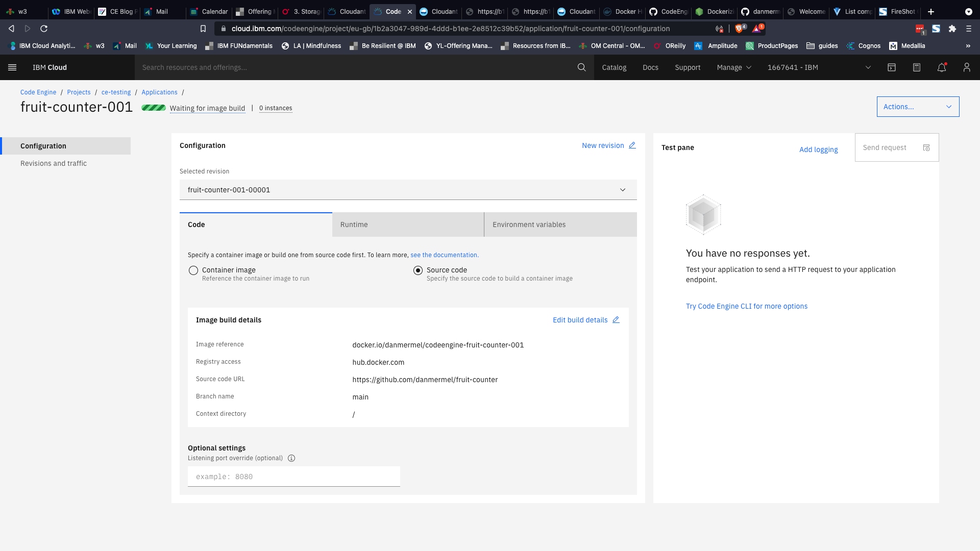Click the Code Engine breadcrumb link
The image size is (980, 551).
click(x=38, y=92)
